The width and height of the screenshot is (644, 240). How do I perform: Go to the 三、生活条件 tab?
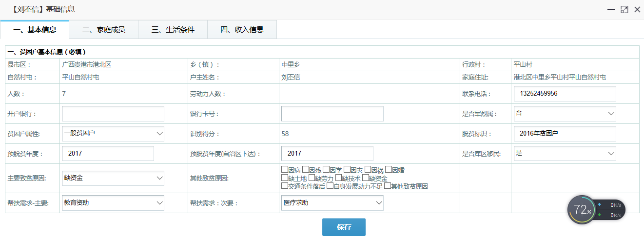[173, 30]
